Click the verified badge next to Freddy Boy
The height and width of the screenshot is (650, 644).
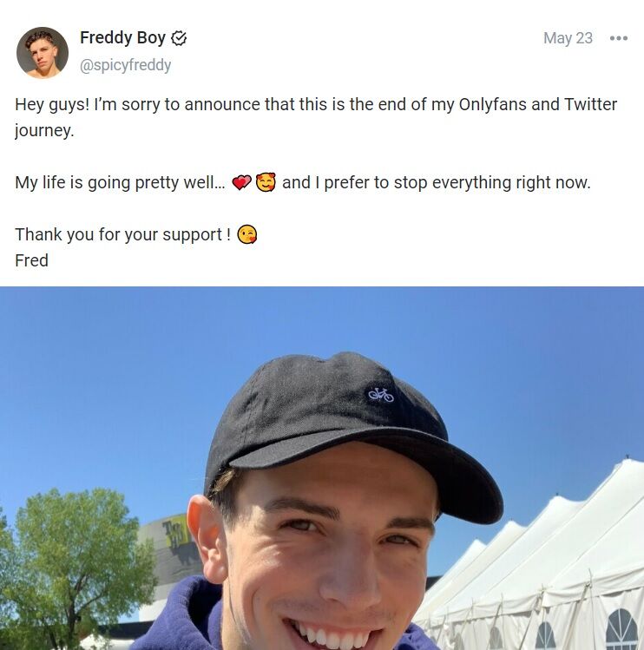tap(179, 38)
